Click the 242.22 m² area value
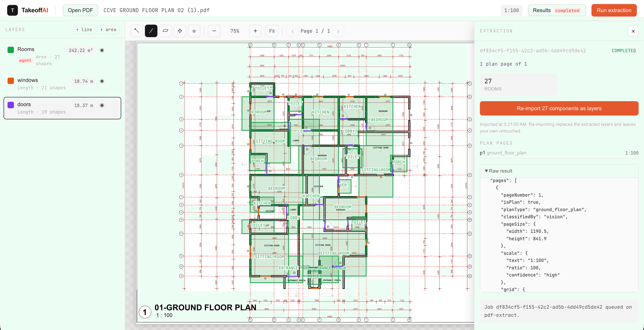Screen dimensions: 644x330 (80, 50)
